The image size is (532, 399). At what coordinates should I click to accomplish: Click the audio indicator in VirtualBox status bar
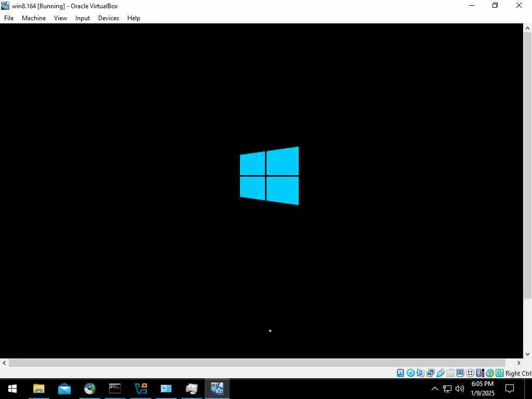tap(420, 373)
